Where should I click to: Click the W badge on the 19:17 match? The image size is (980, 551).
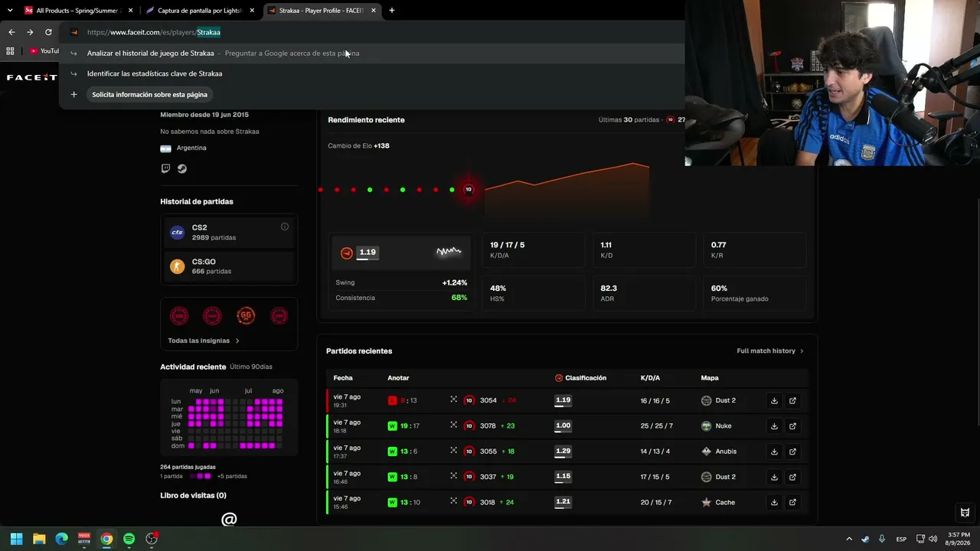(393, 425)
